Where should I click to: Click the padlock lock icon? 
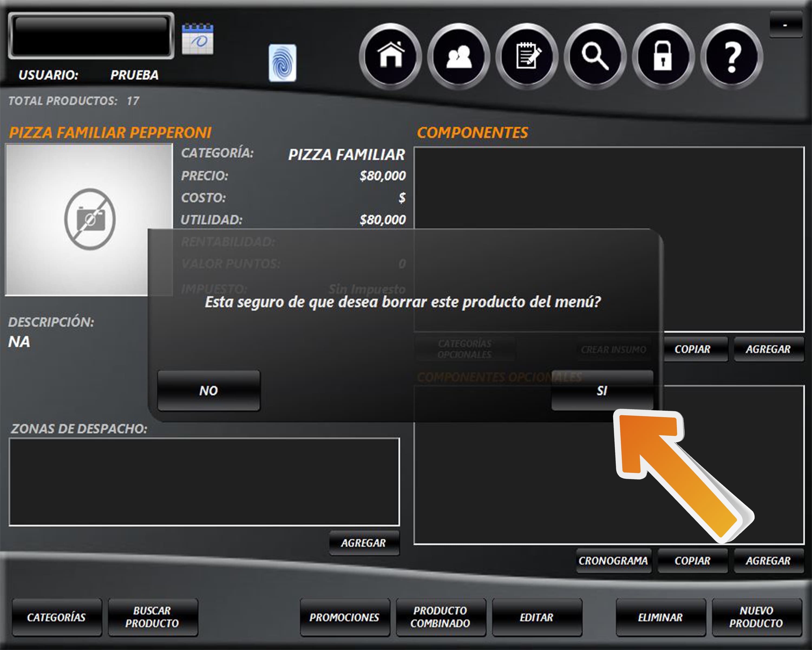663,56
